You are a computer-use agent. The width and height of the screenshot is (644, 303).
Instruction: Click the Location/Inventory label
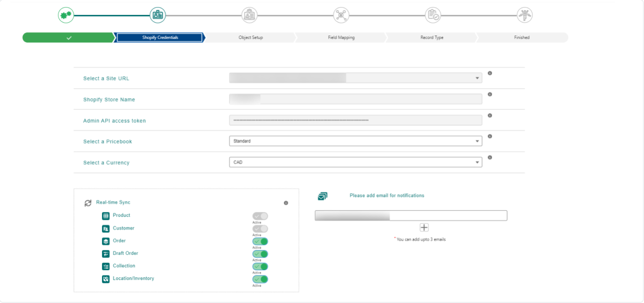coord(133,278)
